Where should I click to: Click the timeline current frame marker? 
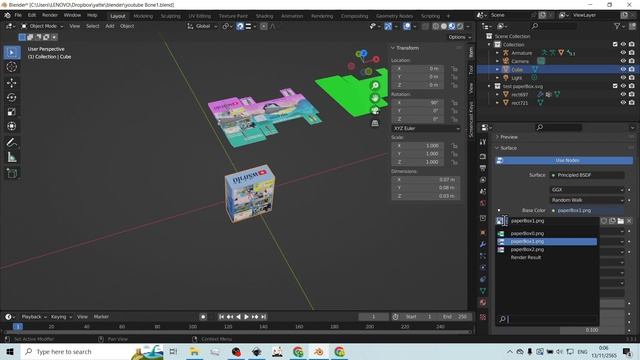point(18,327)
